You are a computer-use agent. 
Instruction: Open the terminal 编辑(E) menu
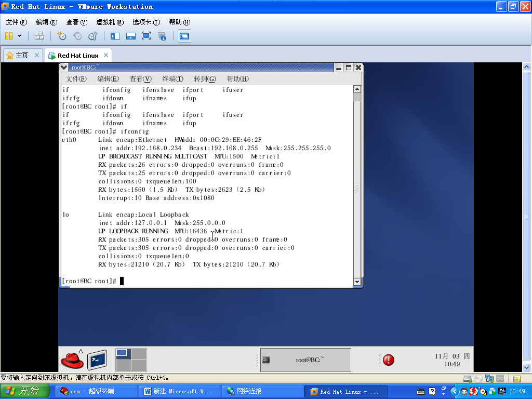[x=108, y=79]
